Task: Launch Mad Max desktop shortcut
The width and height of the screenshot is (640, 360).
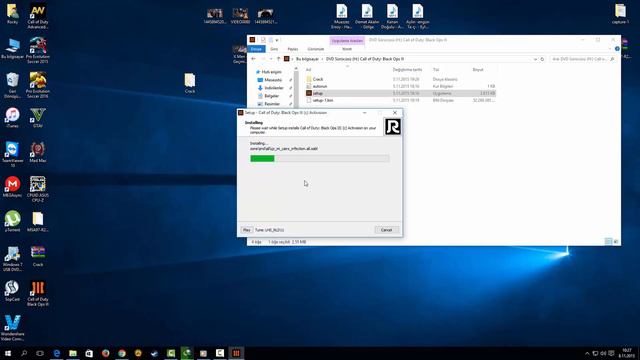Action: click(x=38, y=152)
